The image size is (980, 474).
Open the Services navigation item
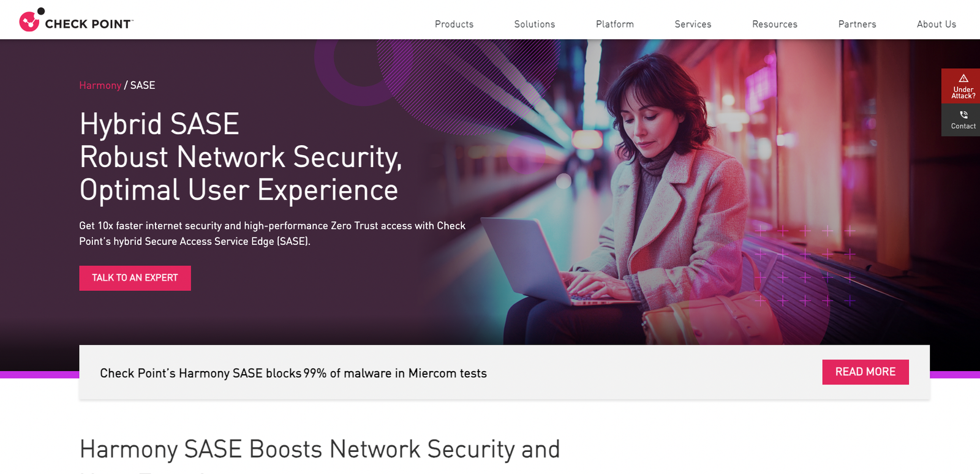[x=693, y=24]
